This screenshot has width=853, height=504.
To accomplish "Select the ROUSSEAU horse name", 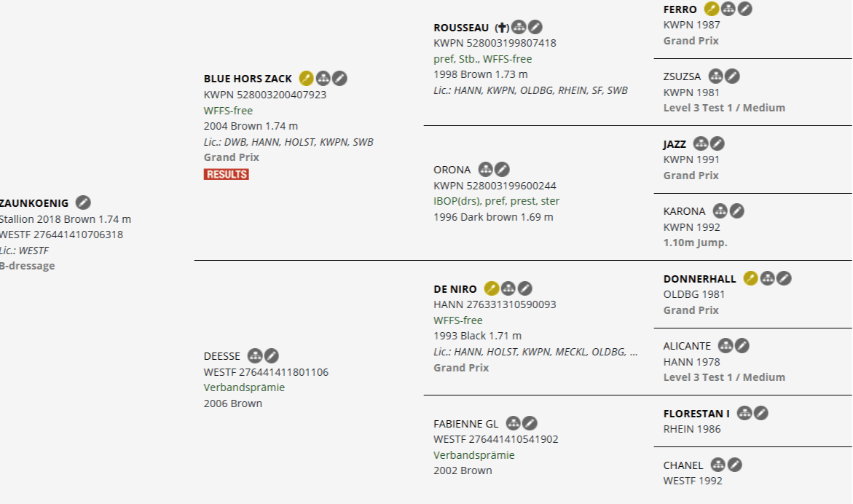I will click(461, 28).
